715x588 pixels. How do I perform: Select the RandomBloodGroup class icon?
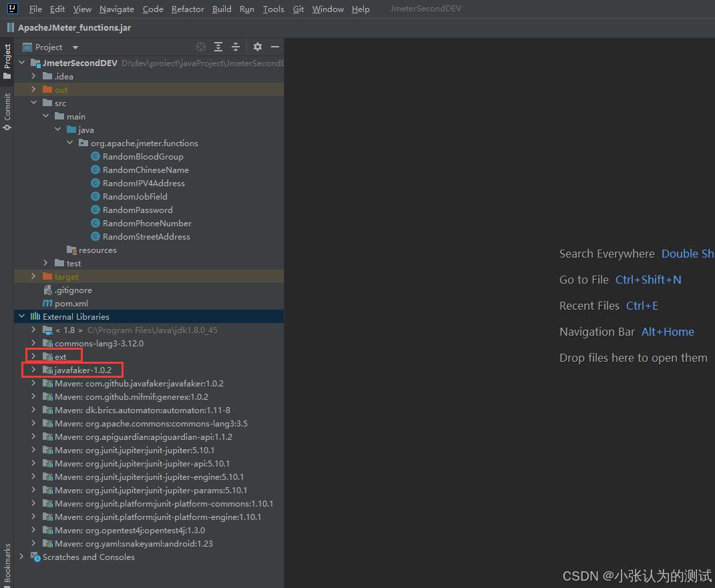click(95, 156)
